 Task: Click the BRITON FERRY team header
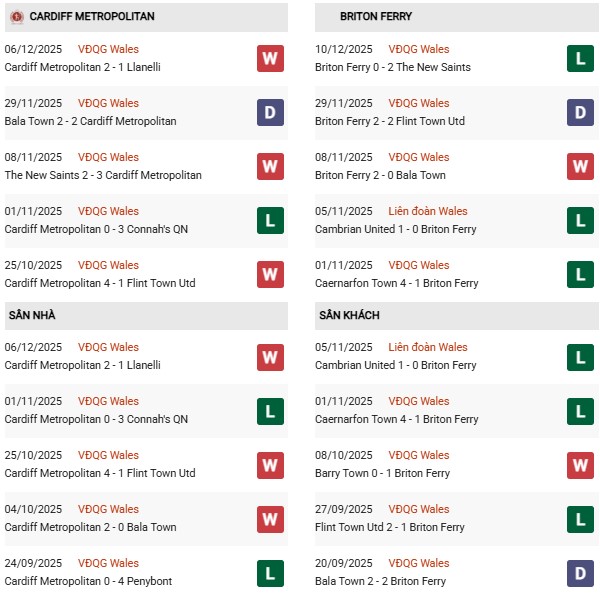click(375, 17)
